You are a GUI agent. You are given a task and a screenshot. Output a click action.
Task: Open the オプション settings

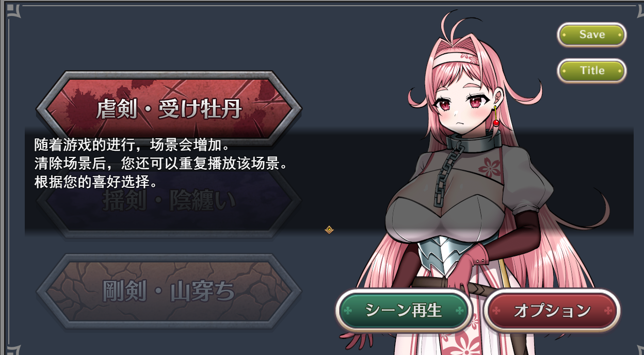tap(552, 311)
